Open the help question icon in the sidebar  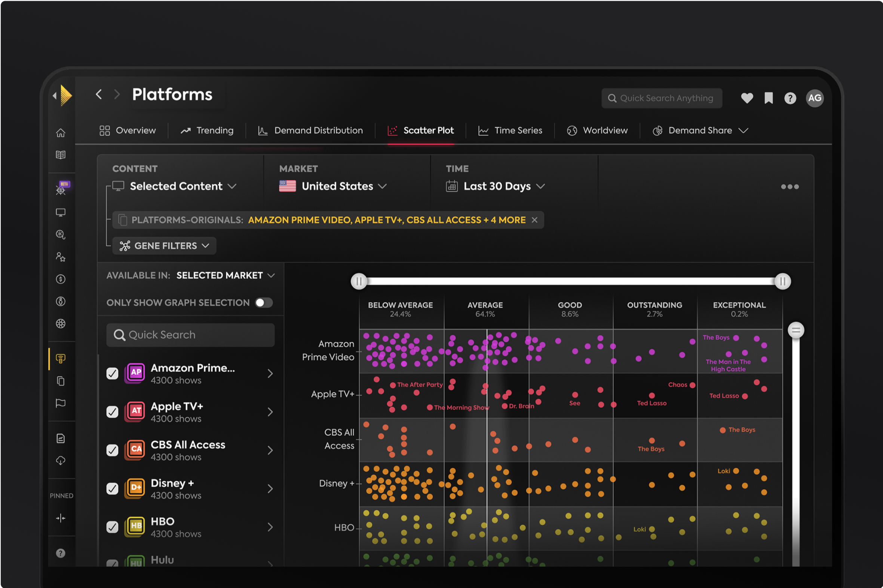pyautogui.click(x=61, y=553)
